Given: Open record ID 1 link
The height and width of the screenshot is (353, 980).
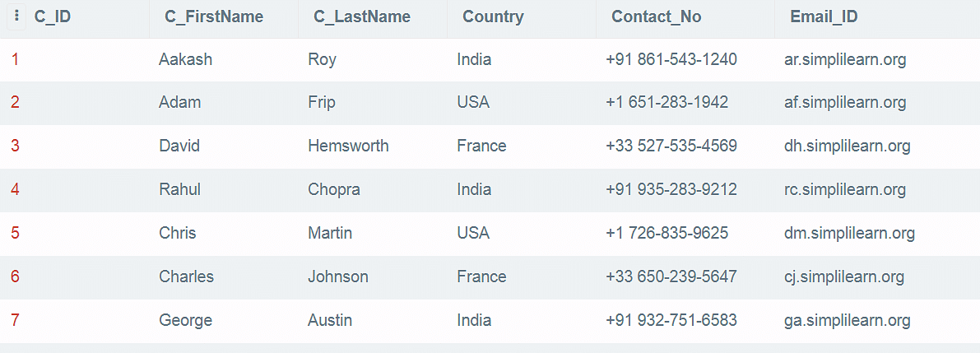Looking at the screenshot, I should click(14, 59).
